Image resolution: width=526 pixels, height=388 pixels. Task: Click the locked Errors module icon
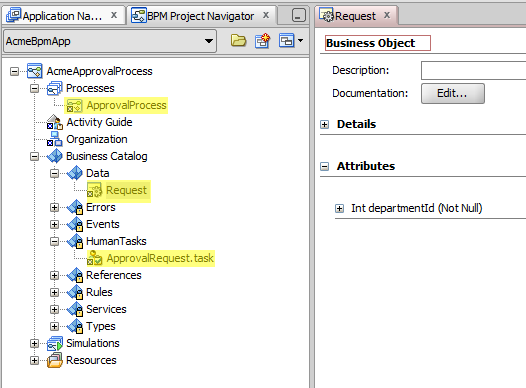pyautogui.click(x=74, y=207)
